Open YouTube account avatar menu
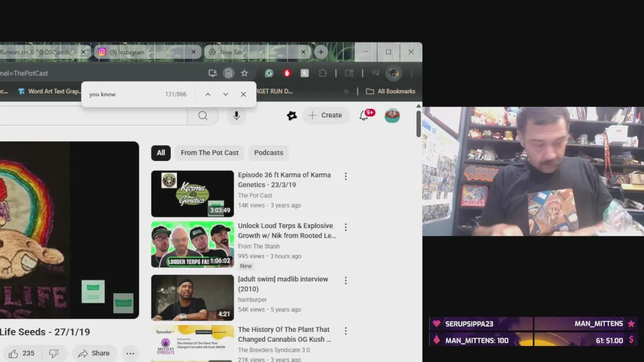644x362 pixels. click(x=392, y=116)
